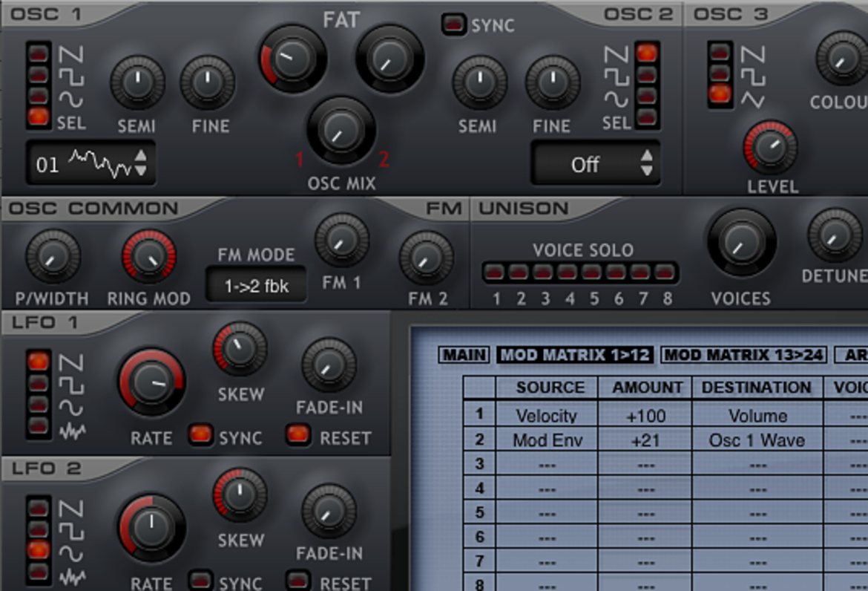Click FM 2 knob
Screen dimensions: 868x591
click(x=427, y=258)
